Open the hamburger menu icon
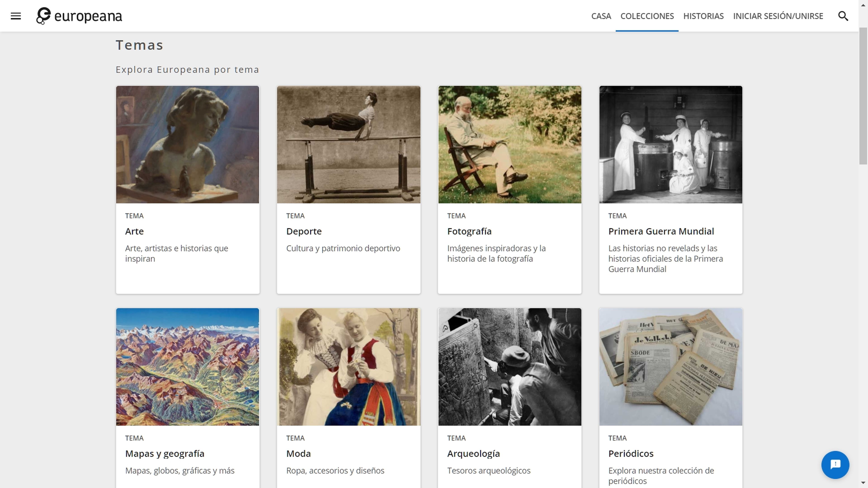 16,16
